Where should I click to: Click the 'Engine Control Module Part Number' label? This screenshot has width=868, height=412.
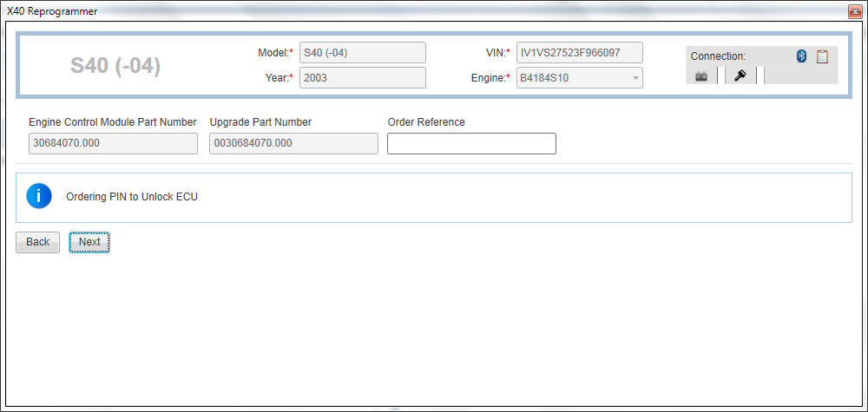[x=112, y=122]
